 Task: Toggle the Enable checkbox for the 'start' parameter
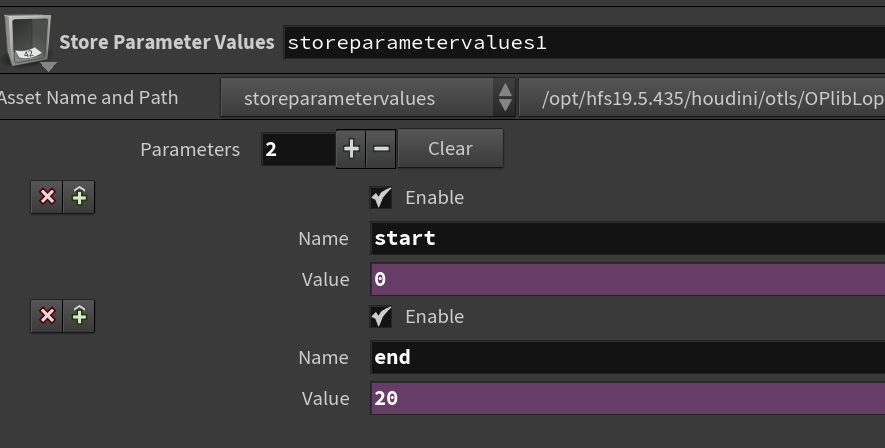[x=380, y=197]
